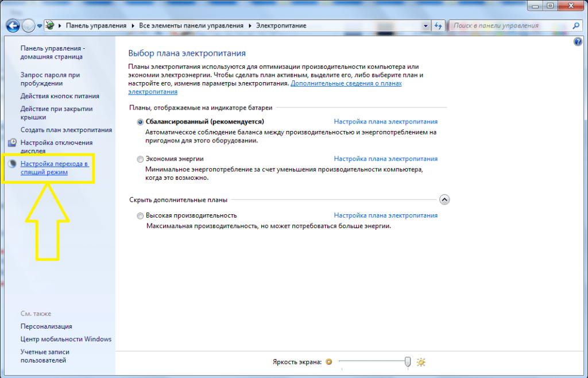Click the Control Panel icon in address bar

49,25
